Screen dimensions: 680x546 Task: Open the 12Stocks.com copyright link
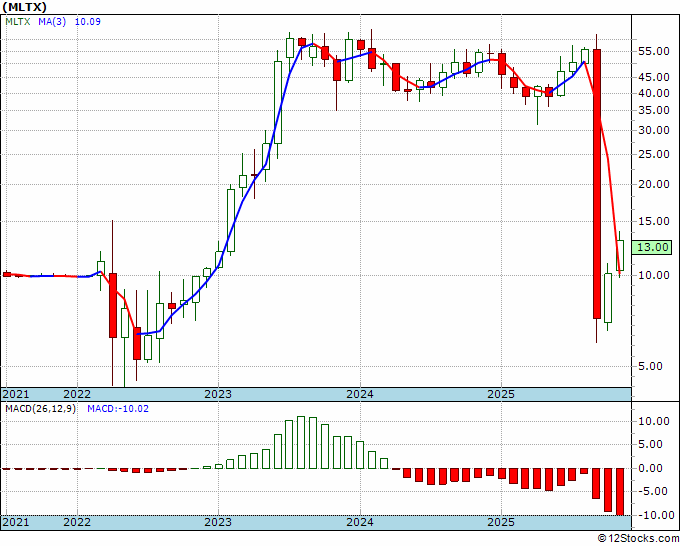click(x=638, y=539)
